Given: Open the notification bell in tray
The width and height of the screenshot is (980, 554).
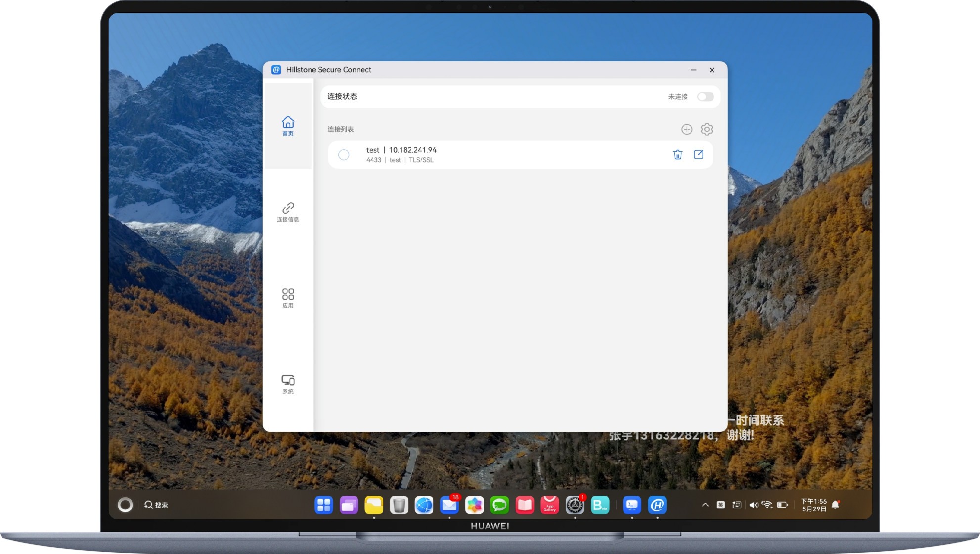Looking at the screenshot, I should tap(836, 505).
